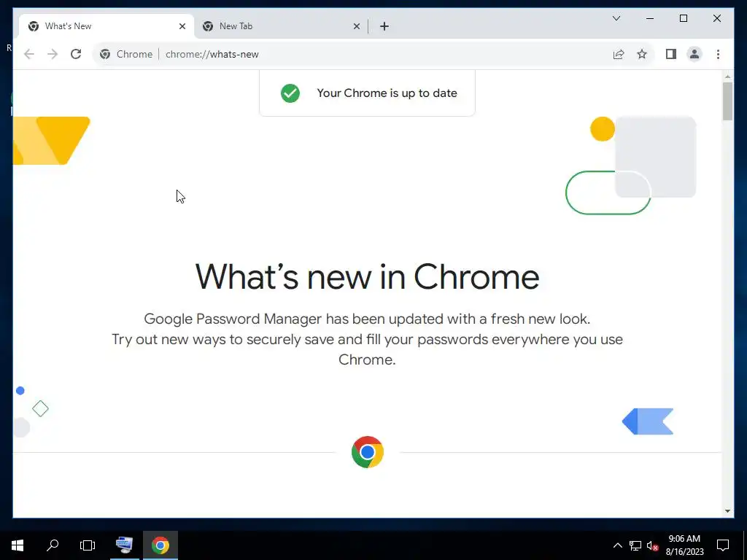This screenshot has height=560, width=747.
Task: Open Windows taskbar search magnifier
Action: point(53,545)
